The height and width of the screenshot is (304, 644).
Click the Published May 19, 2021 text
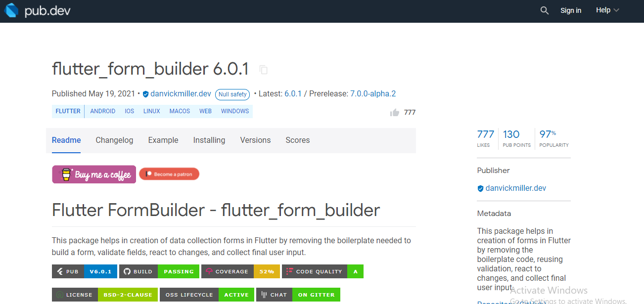tap(93, 94)
